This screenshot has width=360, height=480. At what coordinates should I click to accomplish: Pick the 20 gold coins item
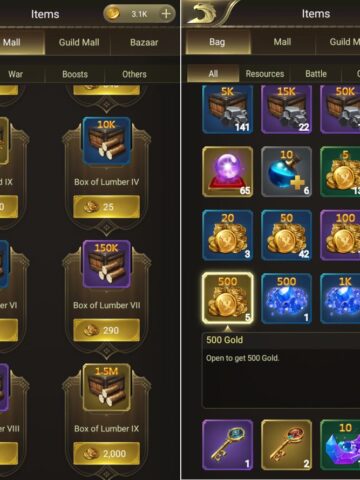(x=227, y=235)
